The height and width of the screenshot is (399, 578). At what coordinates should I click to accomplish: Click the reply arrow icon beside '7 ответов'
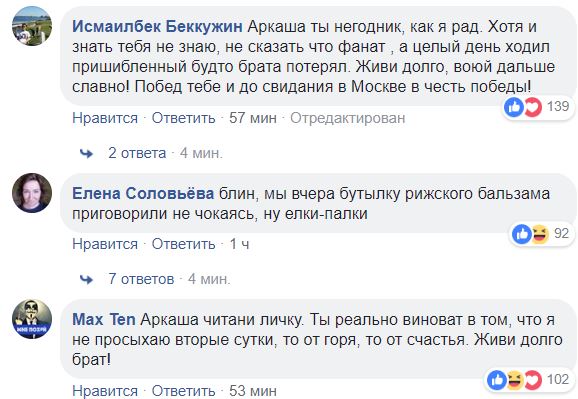[x=86, y=279]
